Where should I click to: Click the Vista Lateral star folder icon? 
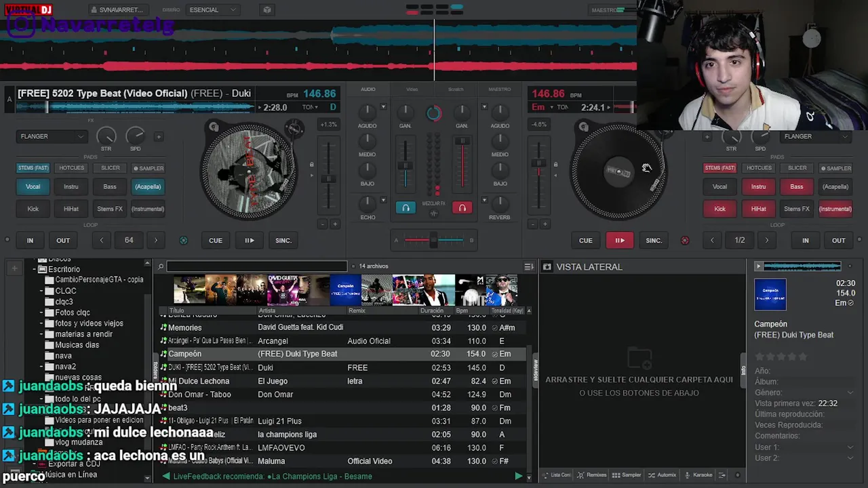[x=547, y=267]
